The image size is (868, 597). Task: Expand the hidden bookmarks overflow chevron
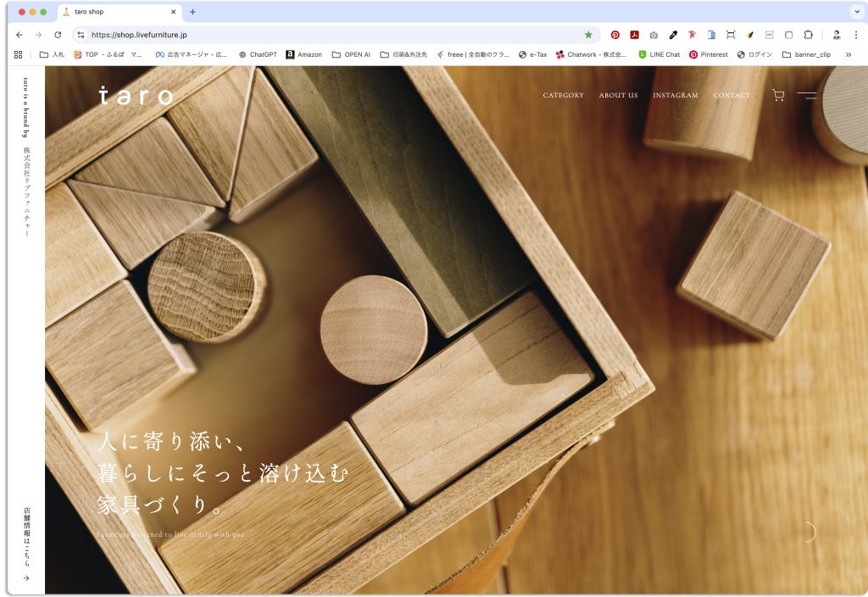click(848, 54)
